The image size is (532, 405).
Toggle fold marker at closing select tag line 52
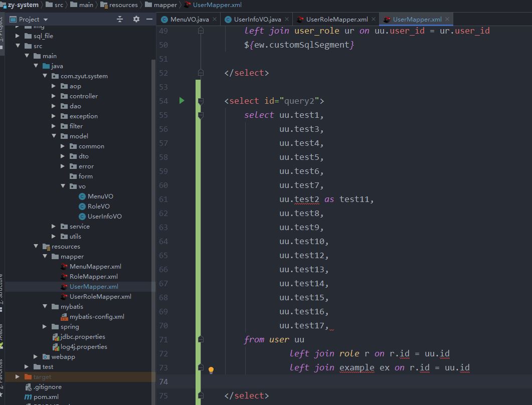click(x=201, y=73)
